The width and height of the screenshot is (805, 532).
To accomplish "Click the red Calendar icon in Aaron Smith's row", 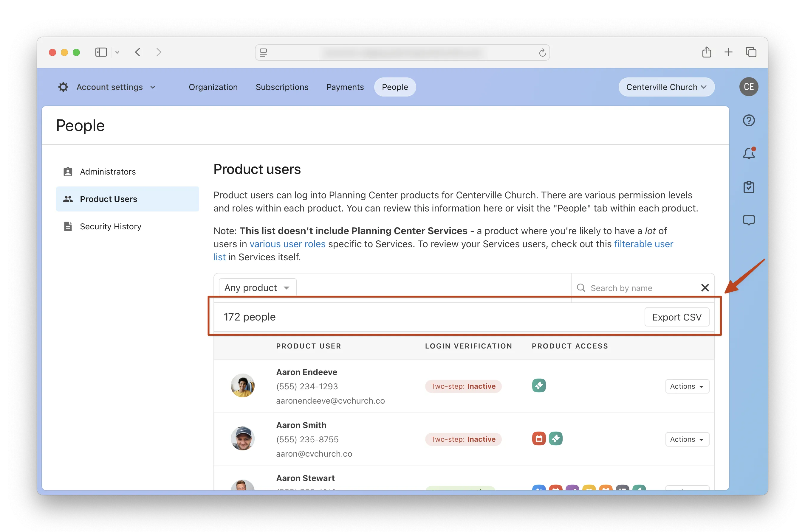I will [539, 438].
